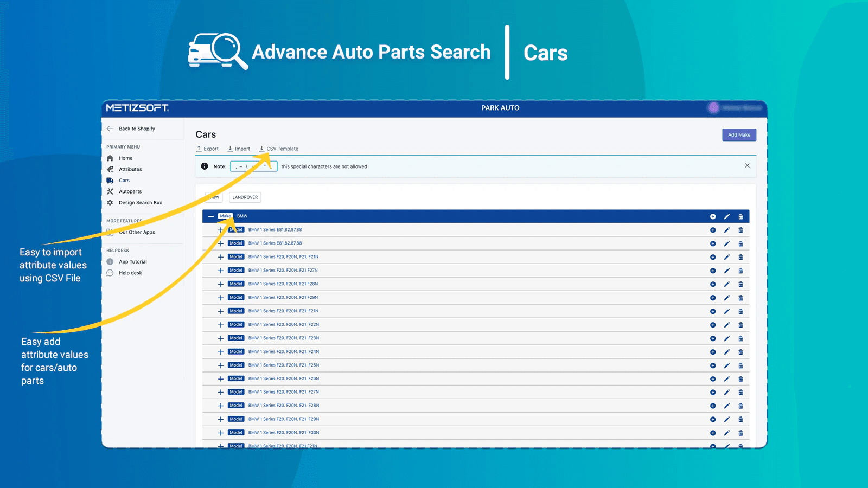Screen dimensions: 868x488
Task: Click the info icon in the Note banner
Action: click(x=204, y=166)
